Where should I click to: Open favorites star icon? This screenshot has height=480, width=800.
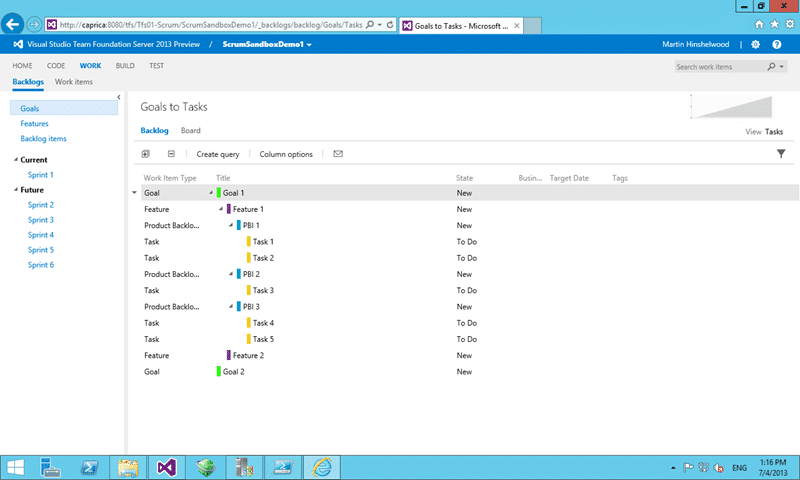[774, 24]
